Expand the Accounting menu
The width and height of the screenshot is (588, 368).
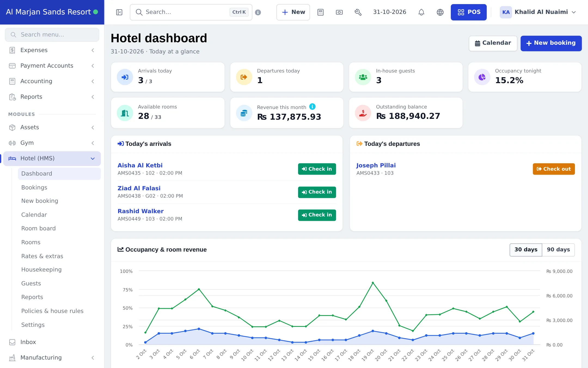pyautogui.click(x=52, y=81)
